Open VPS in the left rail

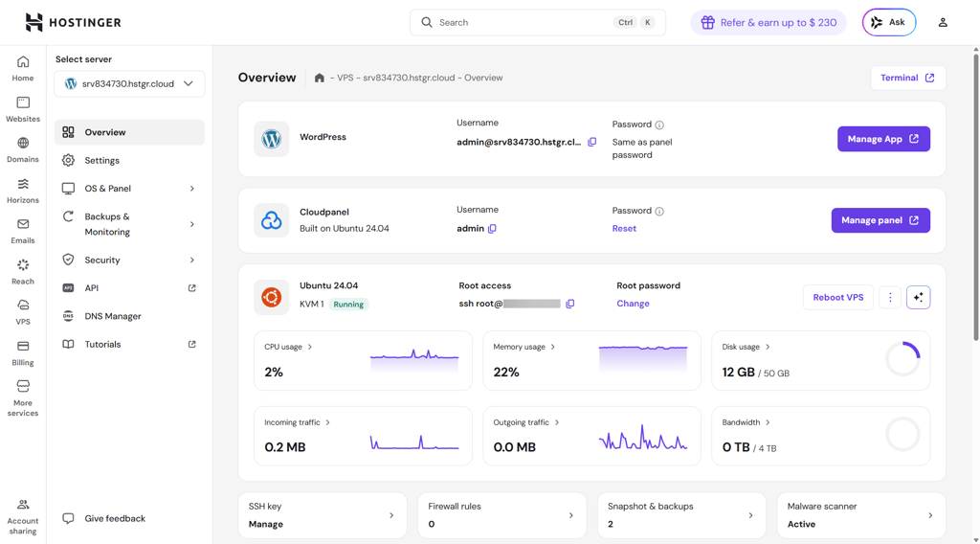pyautogui.click(x=23, y=312)
